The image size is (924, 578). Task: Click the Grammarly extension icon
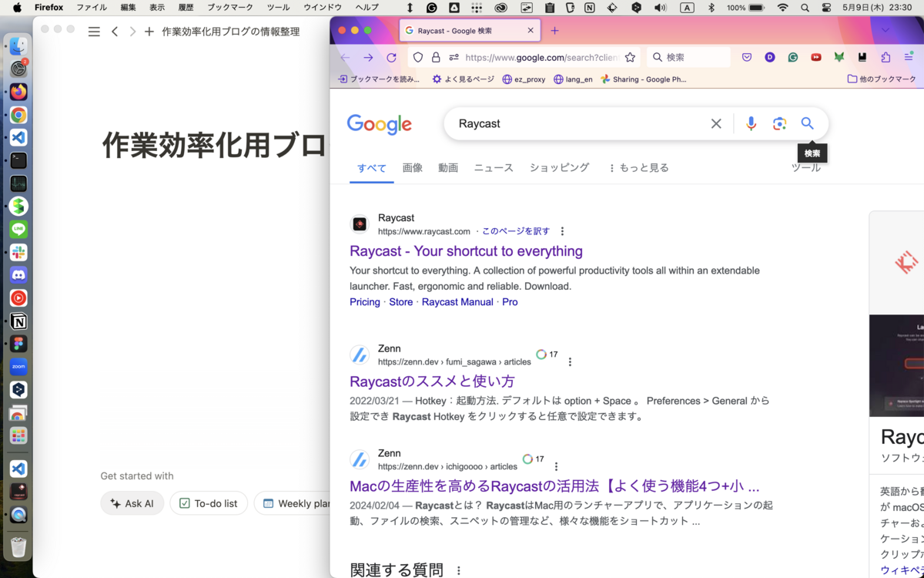[793, 58]
